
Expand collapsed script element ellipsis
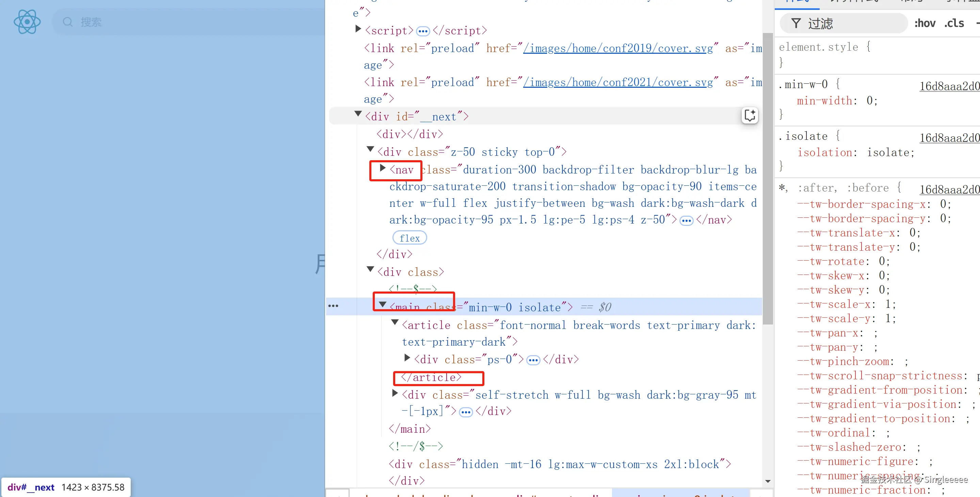click(x=423, y=31)
